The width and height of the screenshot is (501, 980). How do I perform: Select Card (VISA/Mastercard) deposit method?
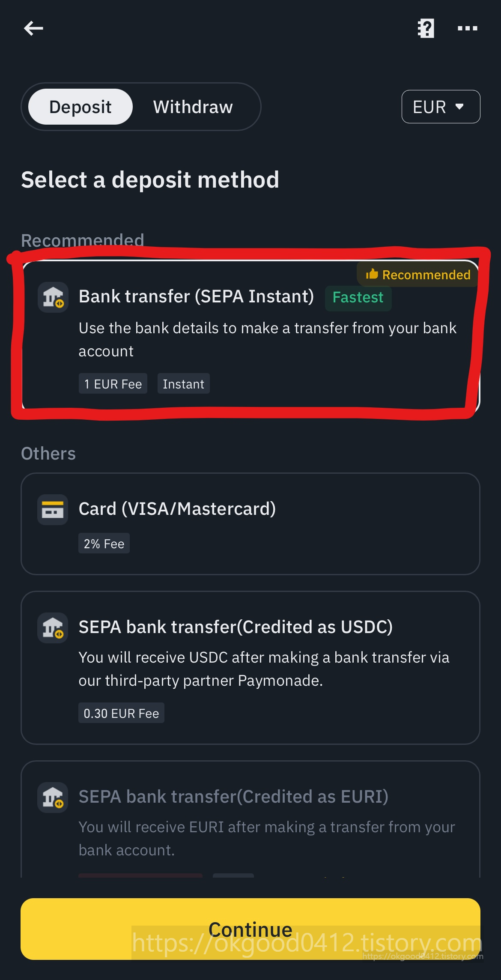pos(250,523)
